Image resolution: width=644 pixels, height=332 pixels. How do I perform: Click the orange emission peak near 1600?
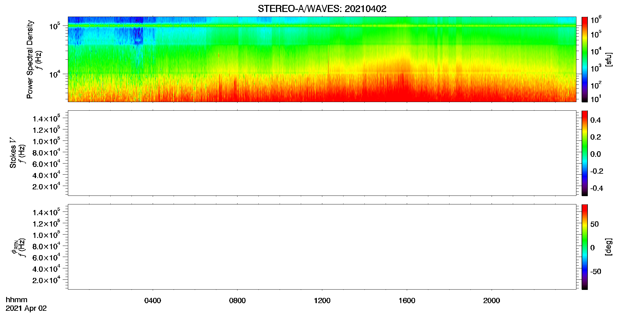click(x=401, y=66)
